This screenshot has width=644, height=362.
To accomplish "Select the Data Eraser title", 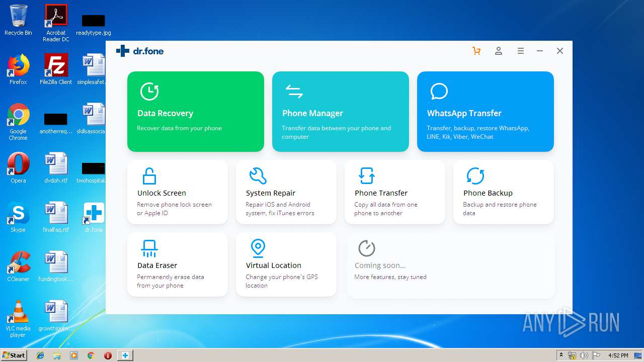I will tap(157, 265).
